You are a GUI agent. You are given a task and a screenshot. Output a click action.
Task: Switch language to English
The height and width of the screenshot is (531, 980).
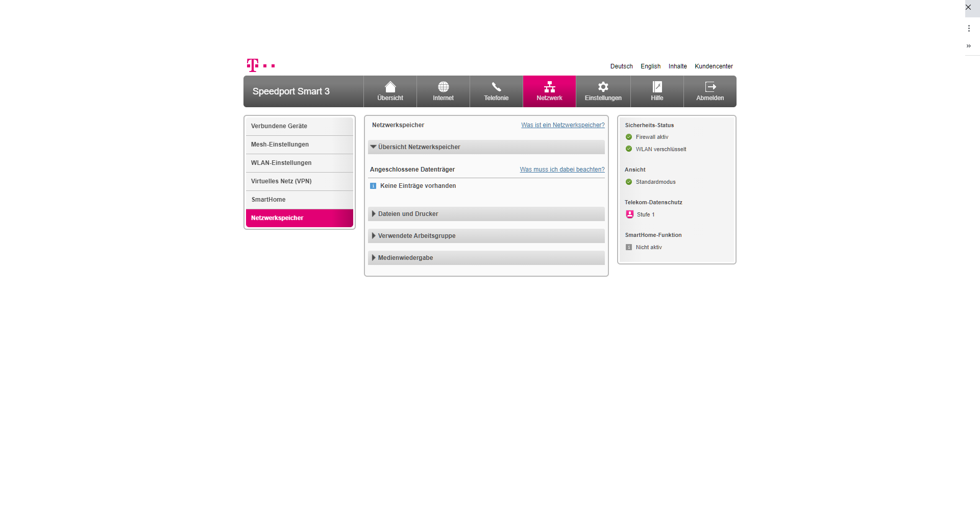650,66
